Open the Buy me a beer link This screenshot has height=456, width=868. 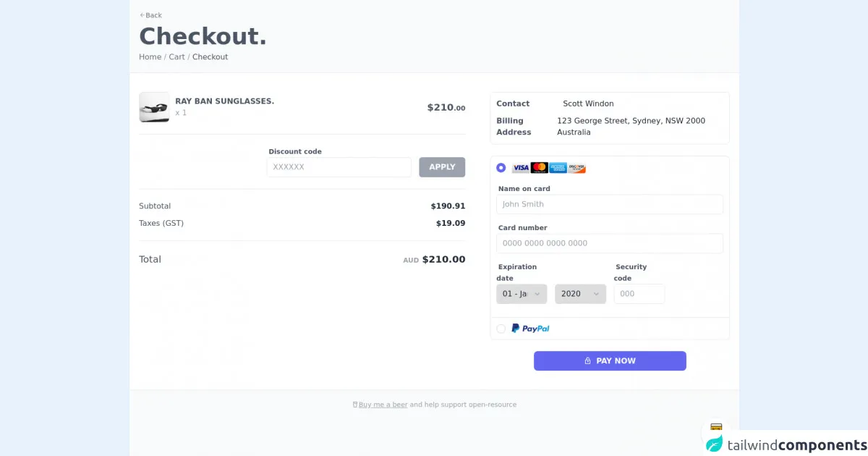click(383, 405)
